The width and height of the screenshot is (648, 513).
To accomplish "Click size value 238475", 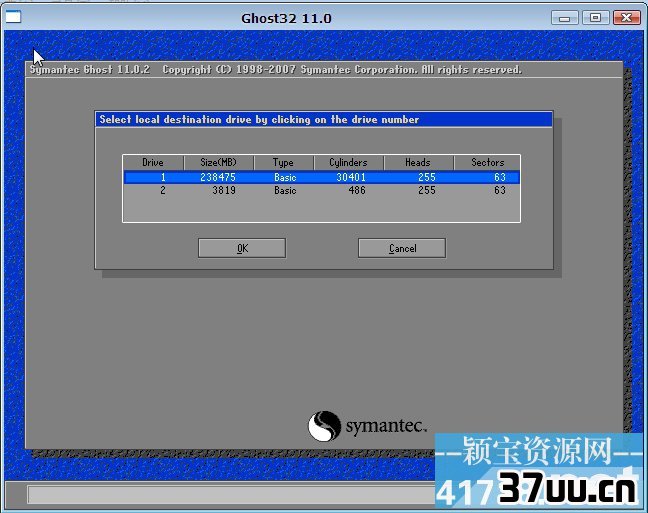I will click(218, 177).
